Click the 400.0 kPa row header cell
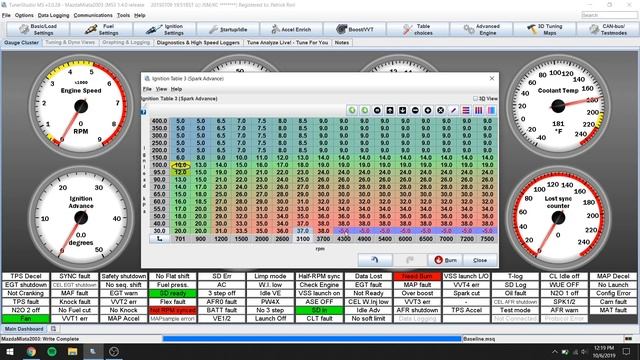Viewport: 640px width, 360px height. coord(159,121)
